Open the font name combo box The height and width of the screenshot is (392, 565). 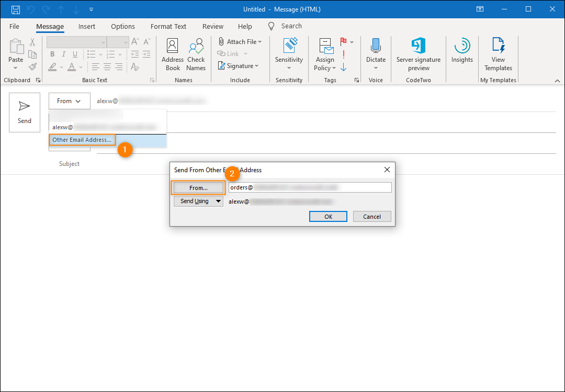pyautogui.click(x=76, y=42)
